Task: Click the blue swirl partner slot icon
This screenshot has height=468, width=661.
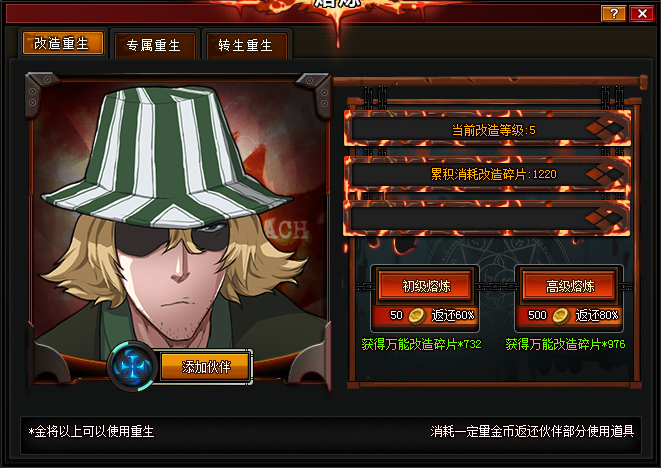Action: tap(133, 366)
